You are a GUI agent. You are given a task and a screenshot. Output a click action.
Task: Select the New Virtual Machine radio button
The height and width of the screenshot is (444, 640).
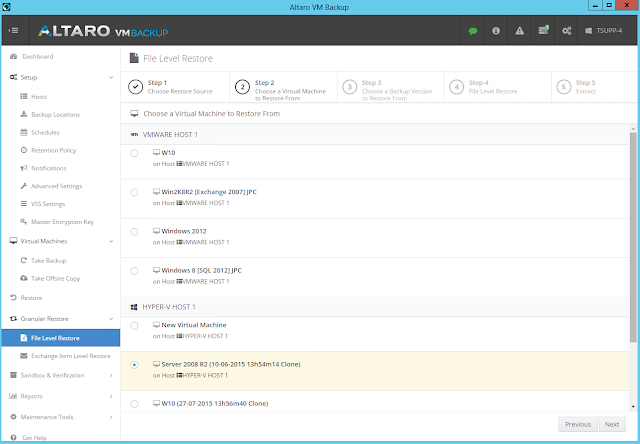click(x=134, y=325)
